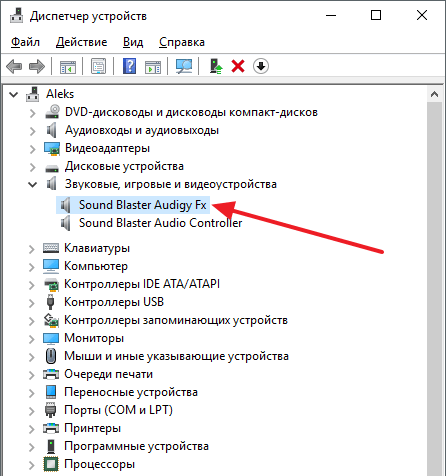Click the Forward arrow toolbar icon
Viewport: 446px width, 476px height.
(x=37, y=66)
